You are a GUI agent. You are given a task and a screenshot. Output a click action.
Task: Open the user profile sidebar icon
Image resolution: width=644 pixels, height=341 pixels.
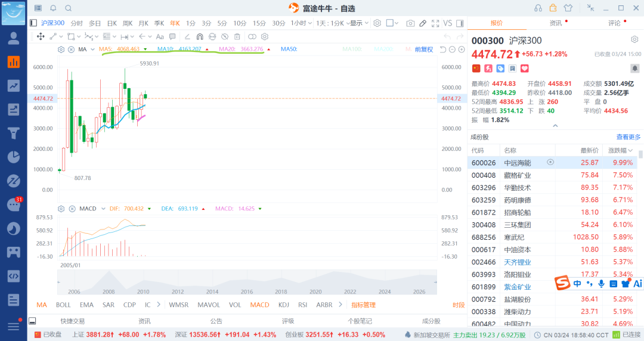point(14,38)
